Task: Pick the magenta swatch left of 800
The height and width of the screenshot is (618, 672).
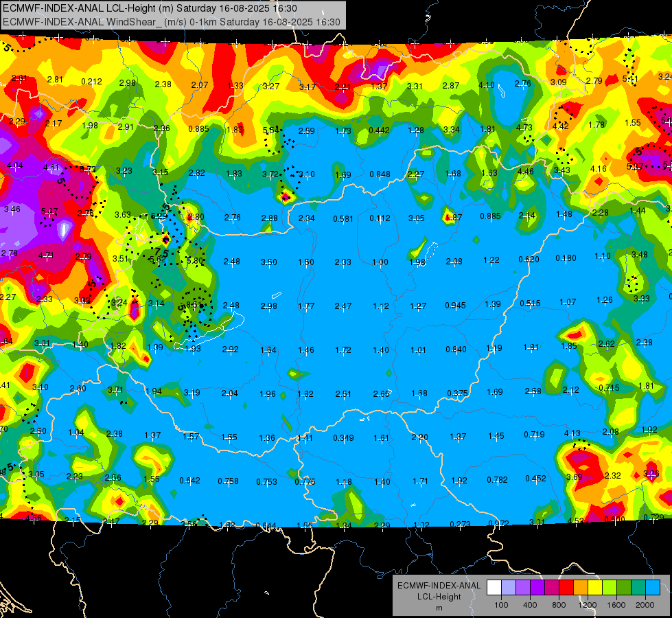Action: pyautogui.click(x=552, y=588)
